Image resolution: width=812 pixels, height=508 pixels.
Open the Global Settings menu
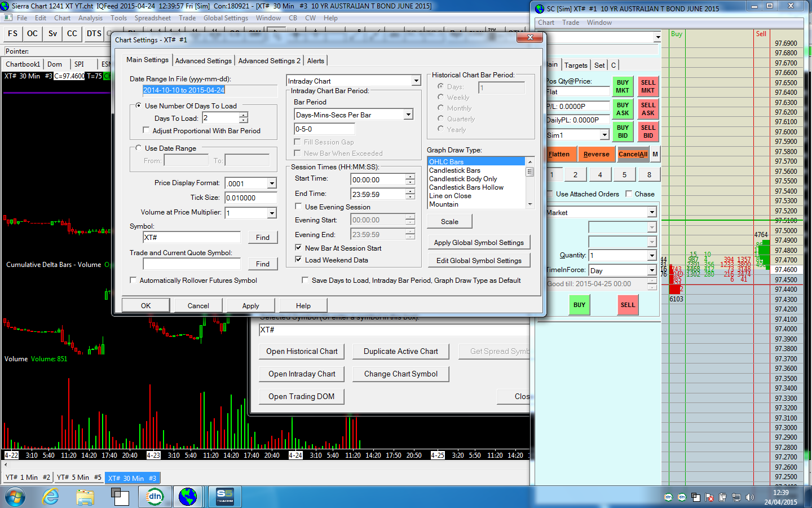[226, 18]
